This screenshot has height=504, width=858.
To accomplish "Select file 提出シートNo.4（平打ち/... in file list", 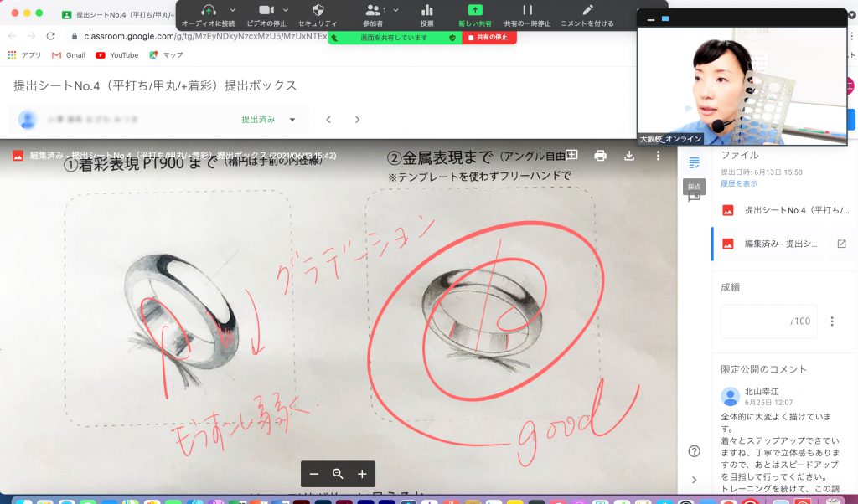I will point(784,210).
